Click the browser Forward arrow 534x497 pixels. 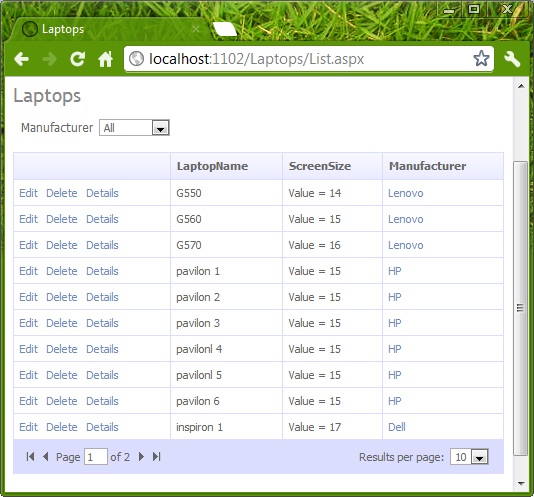[49, 59]
